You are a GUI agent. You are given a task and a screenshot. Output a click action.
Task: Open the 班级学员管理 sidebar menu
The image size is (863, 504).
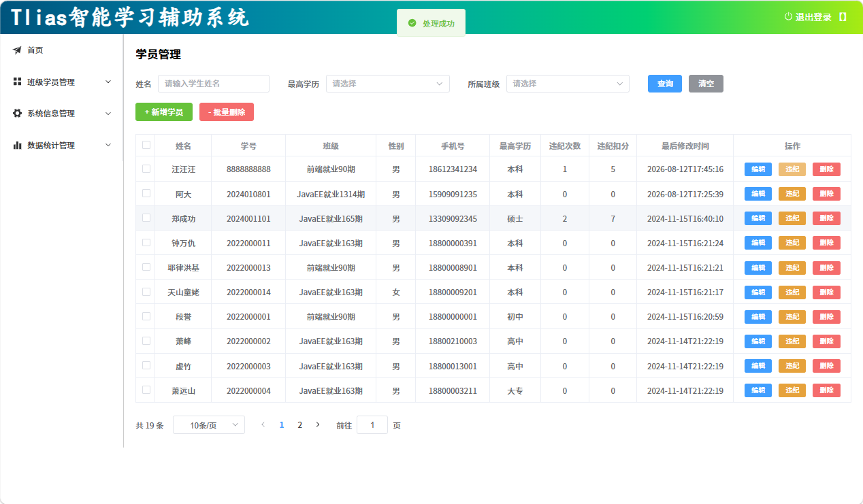click(x=61, y=82)
